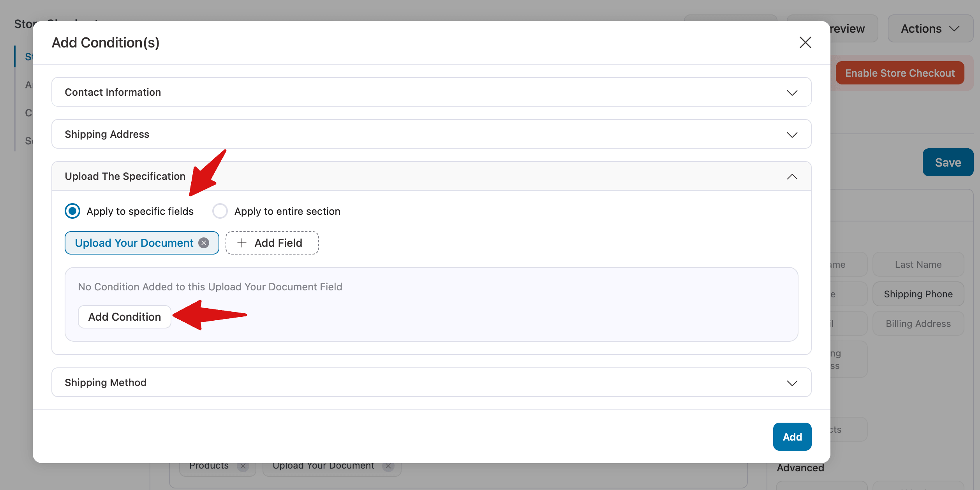This screenshot has width=980, height=490.
Task: Click the plus icon on Add Field
Action: (242, 243)
